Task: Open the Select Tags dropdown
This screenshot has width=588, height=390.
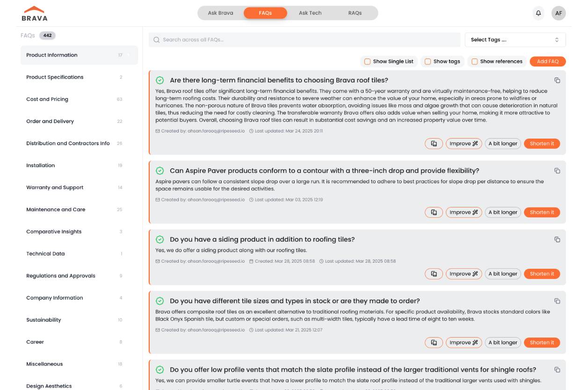Action: pyautogui.click(x=515, y=40)
